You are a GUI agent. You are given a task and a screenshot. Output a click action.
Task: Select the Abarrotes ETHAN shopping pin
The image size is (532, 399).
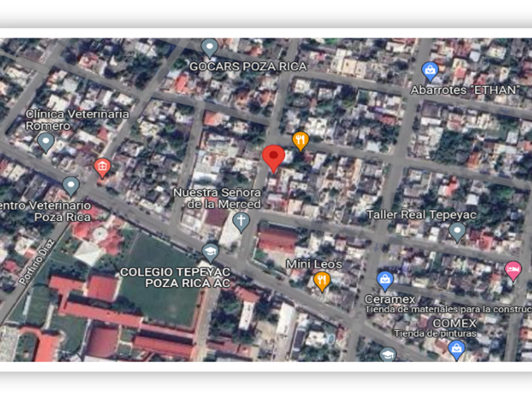430,71
